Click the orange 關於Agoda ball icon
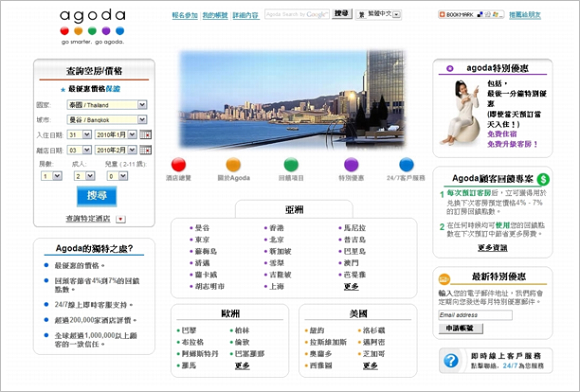 (233, 165)
